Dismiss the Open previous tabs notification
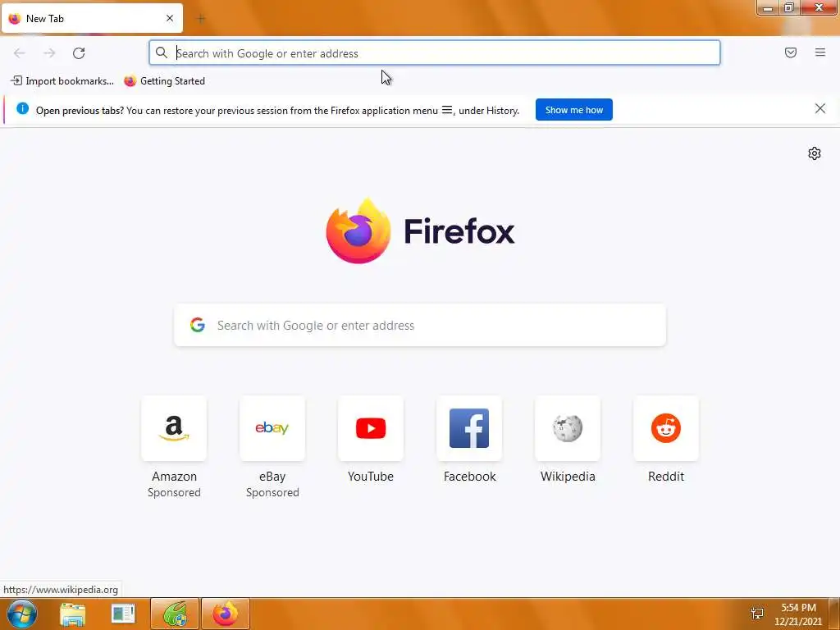 click(820, 109)
